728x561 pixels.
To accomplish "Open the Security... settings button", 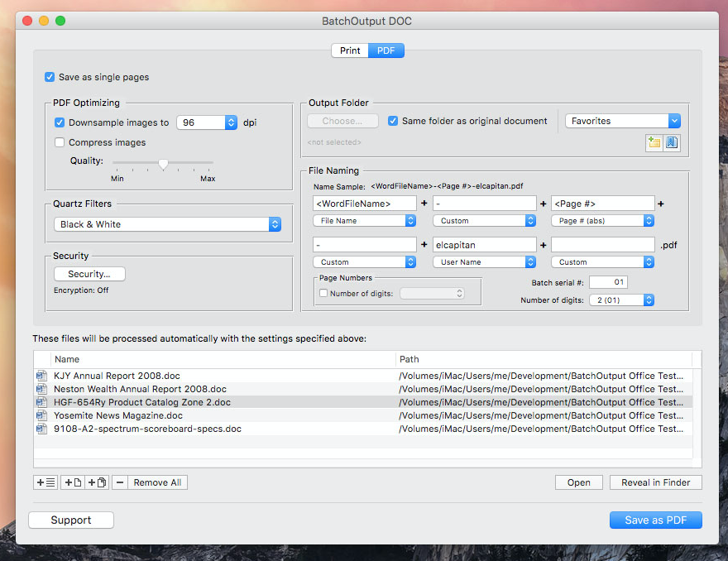I will 89,274.
